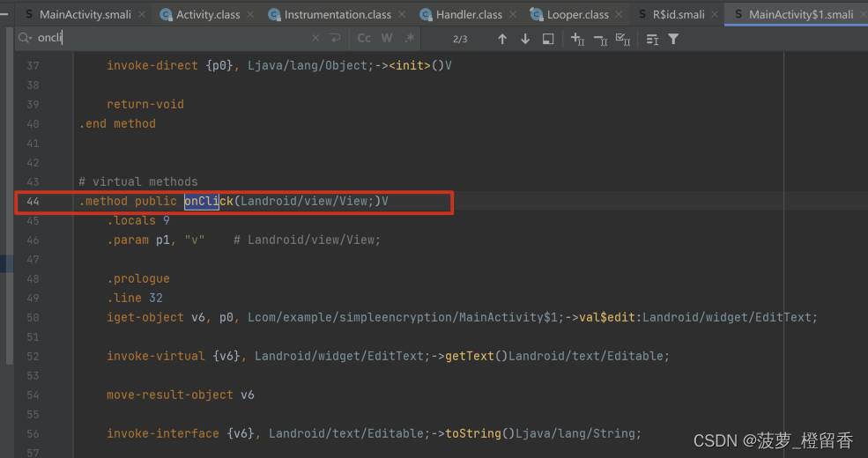Switch to the R$id.smali tab

[679, 14]
